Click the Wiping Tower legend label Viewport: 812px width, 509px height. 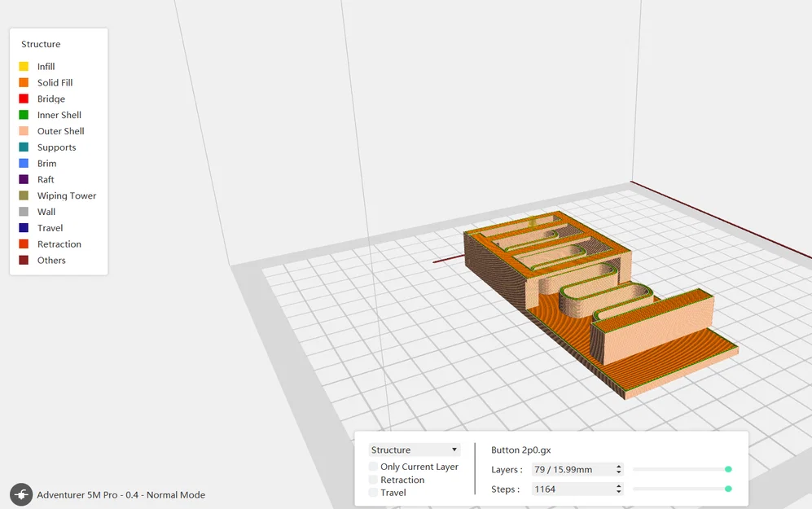(x=67, y=195)
